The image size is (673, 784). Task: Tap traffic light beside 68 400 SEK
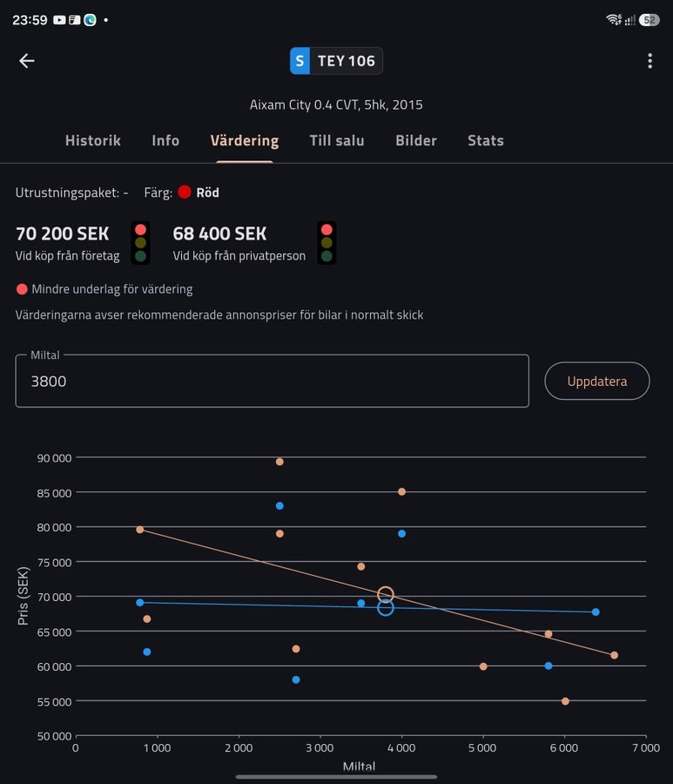(x=326, y=242)
